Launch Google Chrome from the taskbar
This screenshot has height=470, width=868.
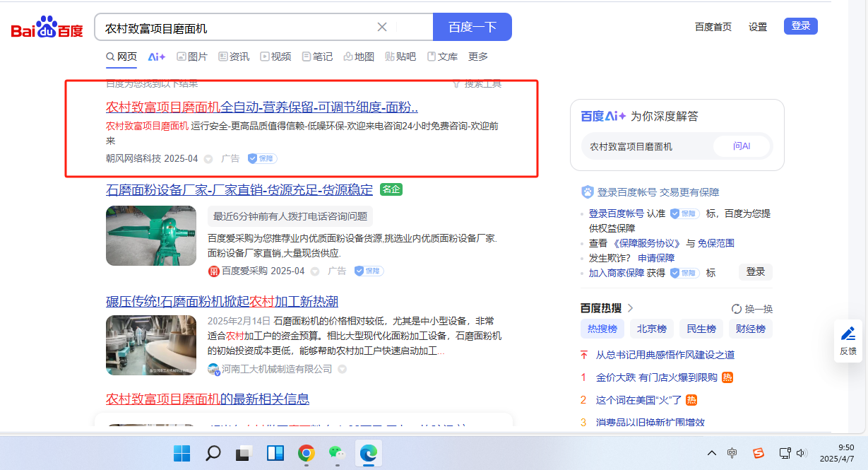306,452
